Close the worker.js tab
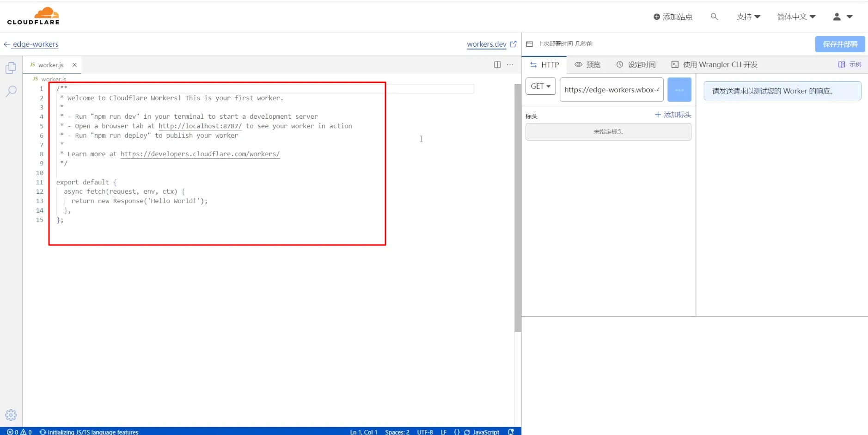This screenshot has width=868, height=435. pos(74,65)
